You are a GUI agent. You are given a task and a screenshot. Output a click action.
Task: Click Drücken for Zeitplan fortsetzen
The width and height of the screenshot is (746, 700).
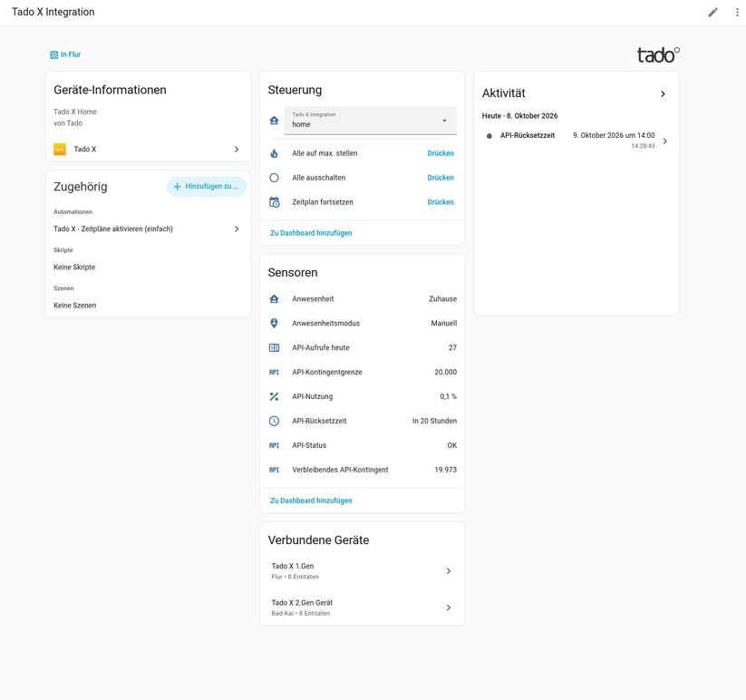click(441, 202)
